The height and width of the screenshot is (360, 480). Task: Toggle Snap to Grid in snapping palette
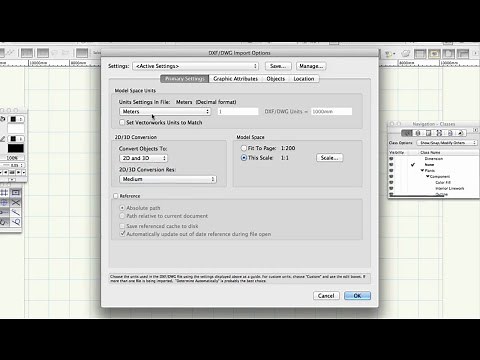pyautogui.click(x=4, y=192)
